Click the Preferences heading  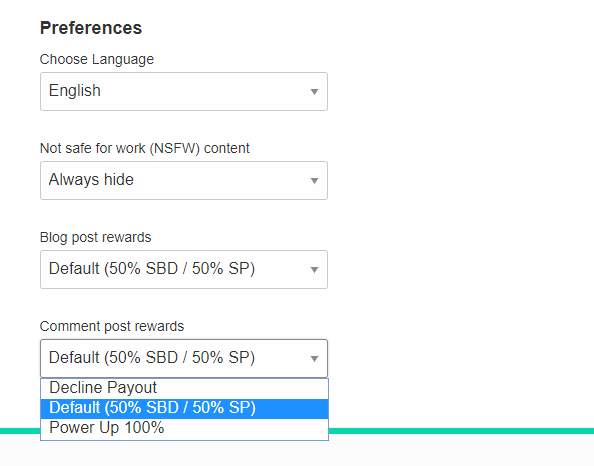(x=91, y=28)
